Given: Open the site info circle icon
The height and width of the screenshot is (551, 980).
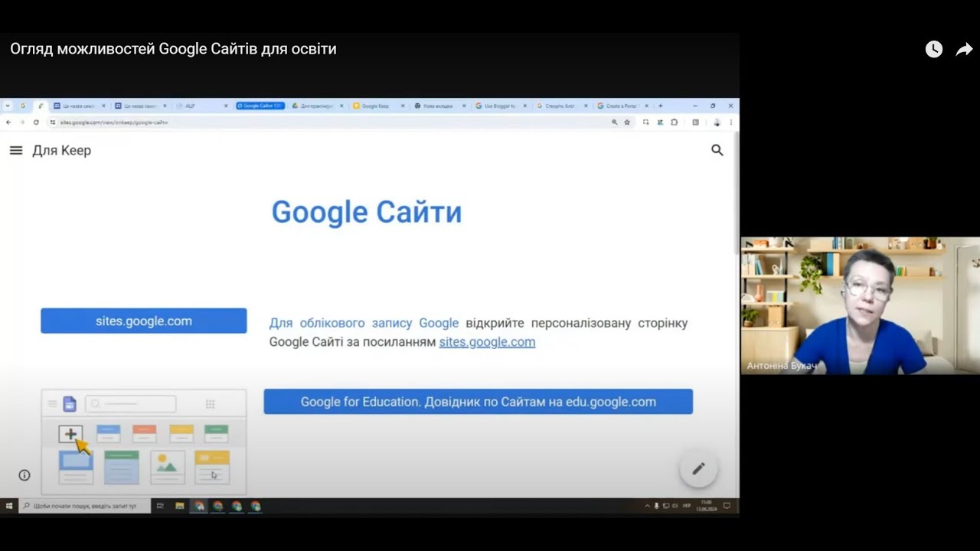Looking at the screenshot, I should tap(24, 475).
